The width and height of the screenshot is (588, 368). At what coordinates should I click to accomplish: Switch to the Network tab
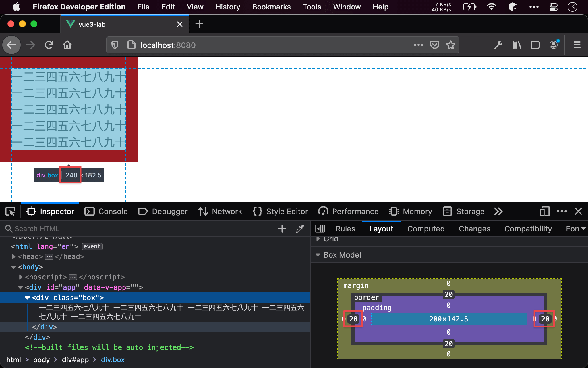(x=220, y=212)
